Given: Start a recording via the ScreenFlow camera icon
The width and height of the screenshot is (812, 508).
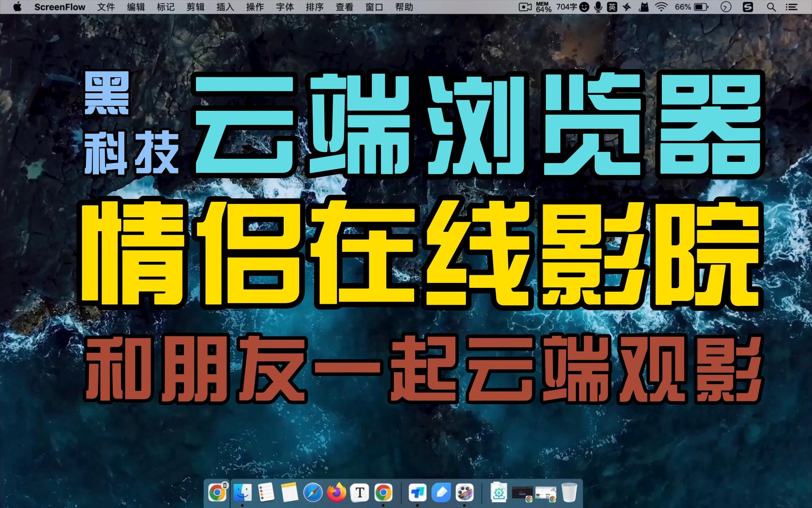Looking at the screenshot, I should click(x=525, y=7).
